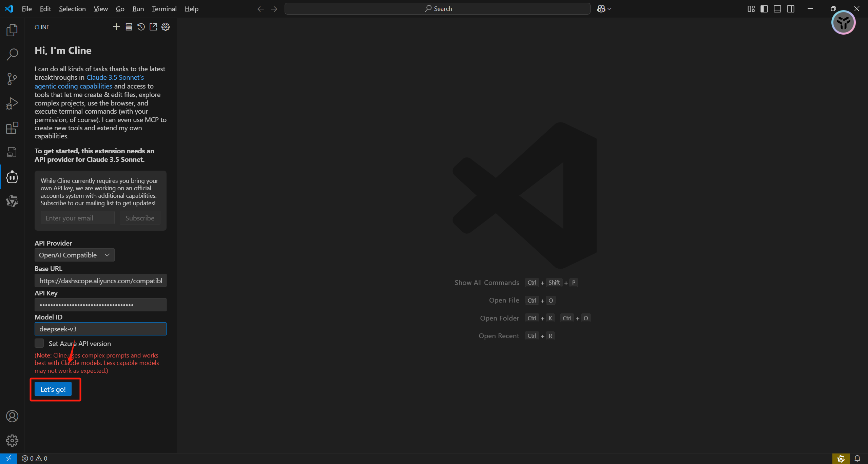Open Cline task history icon
The height and width of the screenshot is (464, 868).
141,27
